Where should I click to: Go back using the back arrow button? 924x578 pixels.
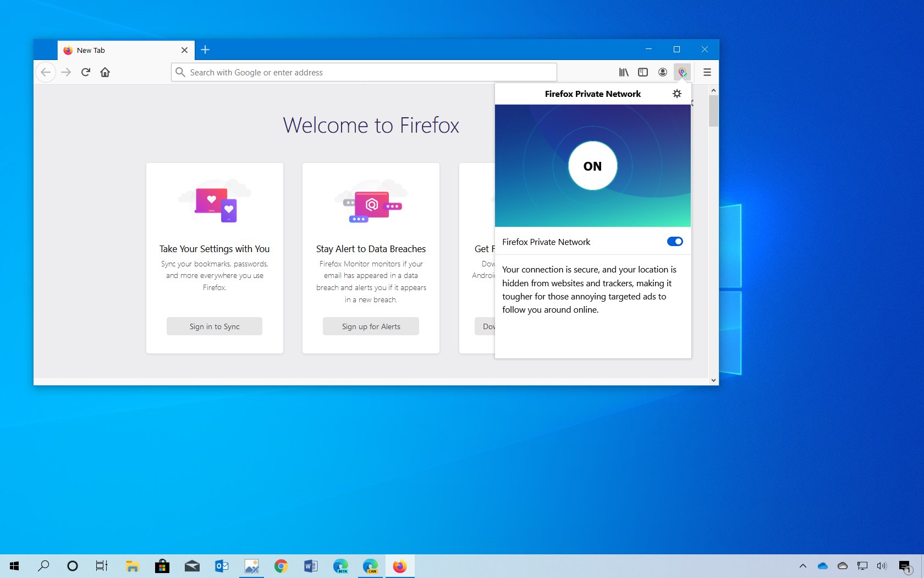[x=46, y=72]
